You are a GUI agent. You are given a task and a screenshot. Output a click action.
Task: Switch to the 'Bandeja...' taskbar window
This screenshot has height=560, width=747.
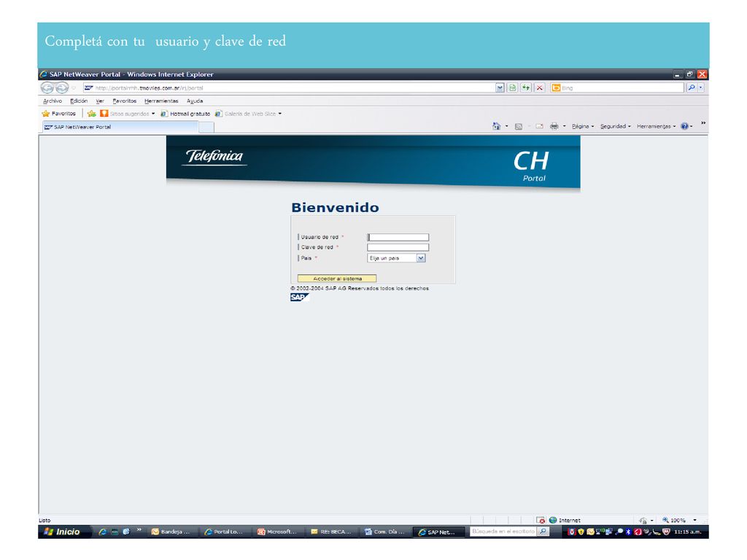171,532
